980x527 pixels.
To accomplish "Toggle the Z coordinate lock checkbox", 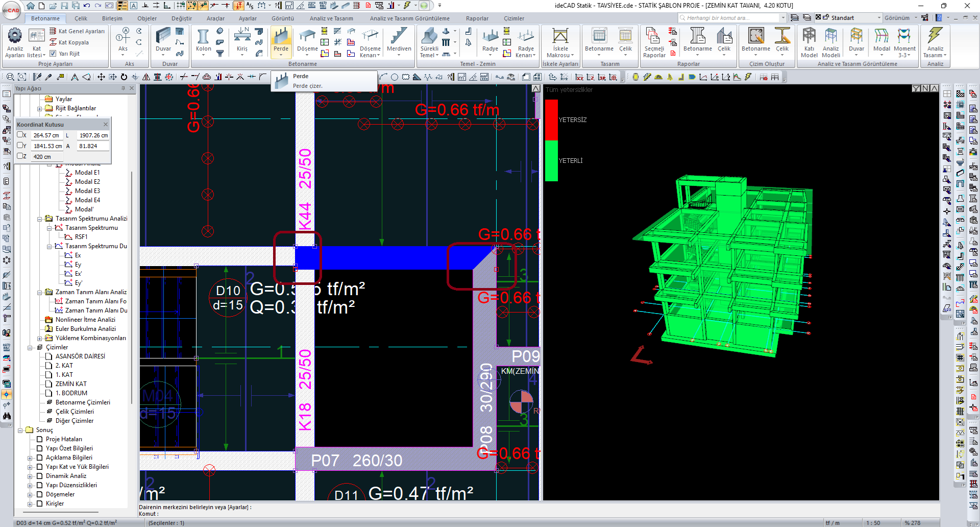I will pyautogui.click(x=20, y=156).
